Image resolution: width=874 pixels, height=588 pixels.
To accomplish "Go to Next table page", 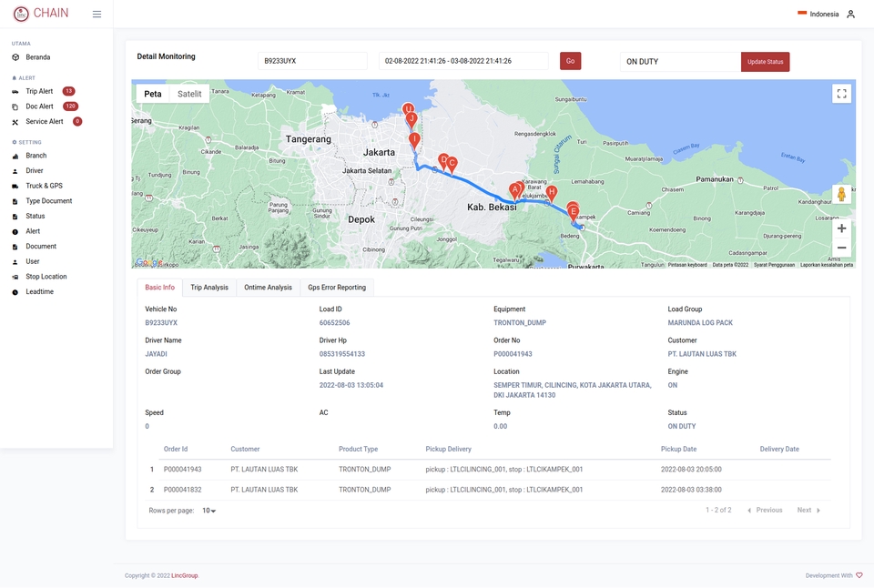I will (808, 510).
